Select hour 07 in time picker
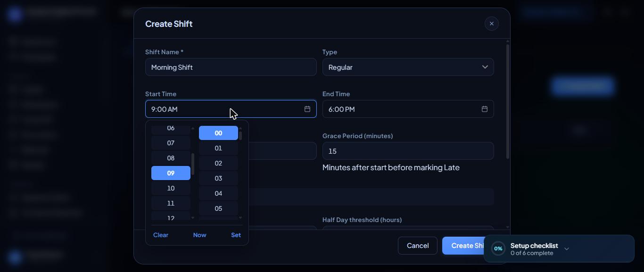Viewport: 644px width, 272px height. 171,143
